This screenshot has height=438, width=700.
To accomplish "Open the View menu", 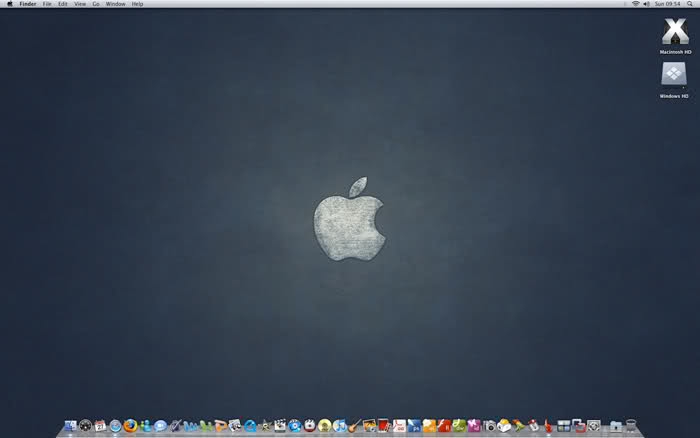I will click(x=80, y=4).
